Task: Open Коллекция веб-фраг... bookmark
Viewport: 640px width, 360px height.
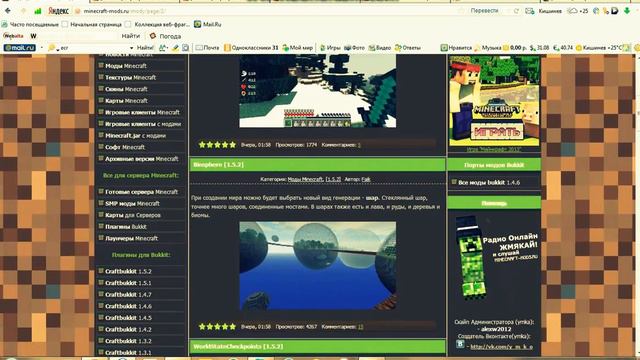Action: (x=158, y=24)
